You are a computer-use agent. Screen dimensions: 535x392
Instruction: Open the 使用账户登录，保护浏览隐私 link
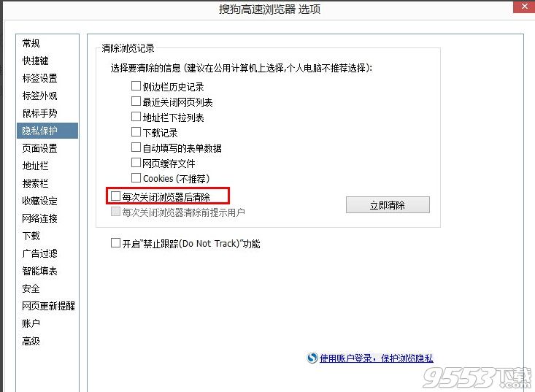pyautogui.click(x=376, y=358)
